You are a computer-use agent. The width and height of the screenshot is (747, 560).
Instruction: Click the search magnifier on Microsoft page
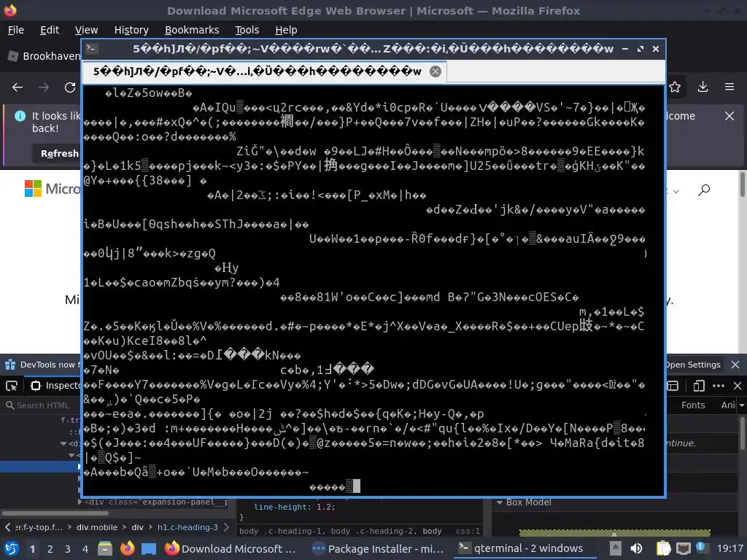704,190
